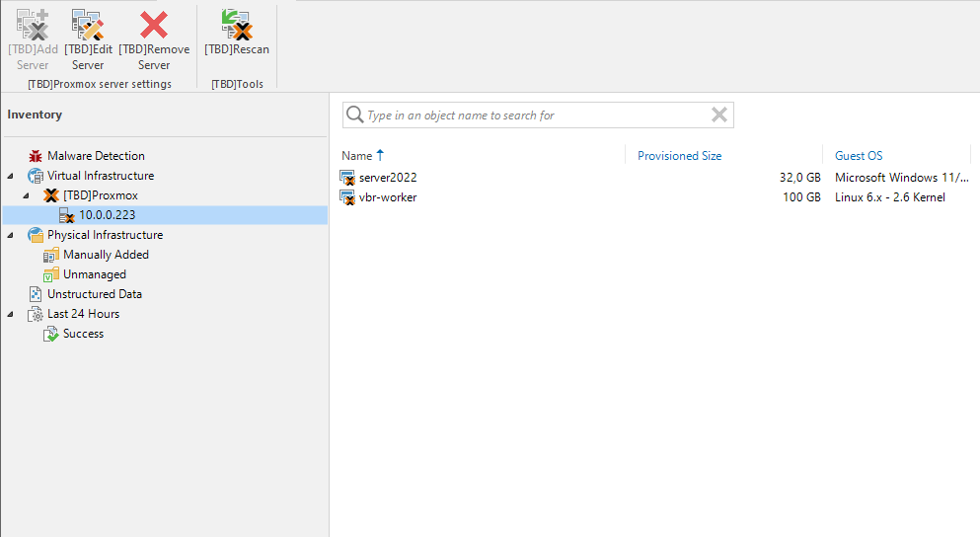Open the Manually Added group
The width and height of the screenshot is (980, 537).
click(106, 255)
